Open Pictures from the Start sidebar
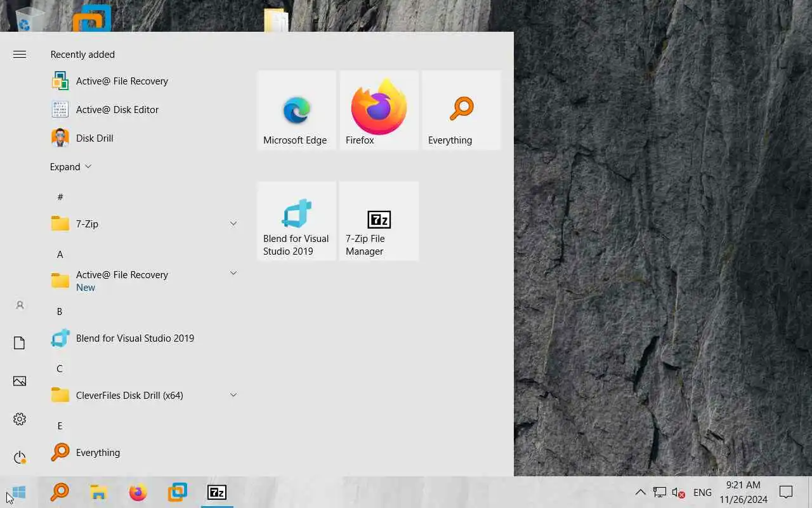The width and height of the screenshot is (812, 508). pos(20,381)
